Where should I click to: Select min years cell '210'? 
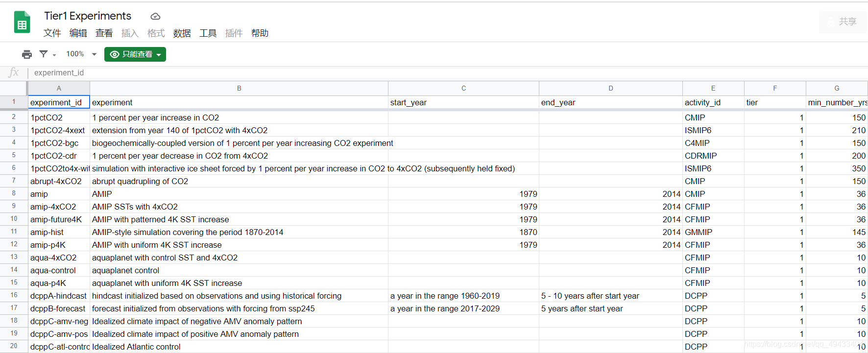(837, 130)
